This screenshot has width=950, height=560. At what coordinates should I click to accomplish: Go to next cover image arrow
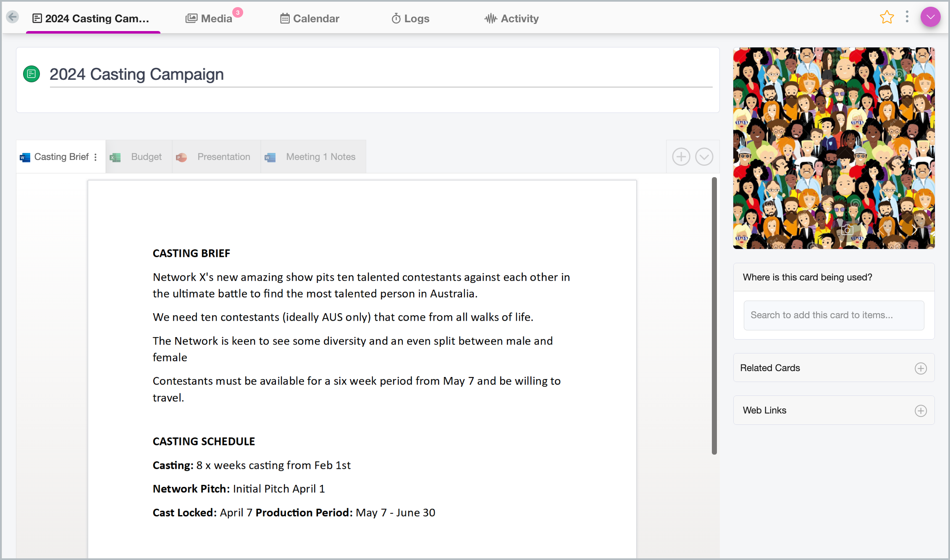click(914, 230)
